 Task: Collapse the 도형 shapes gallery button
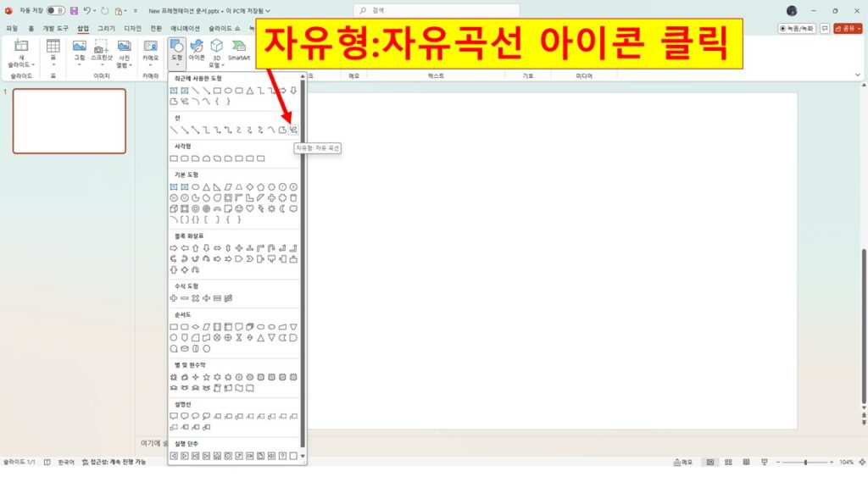(x=176, y=53)
